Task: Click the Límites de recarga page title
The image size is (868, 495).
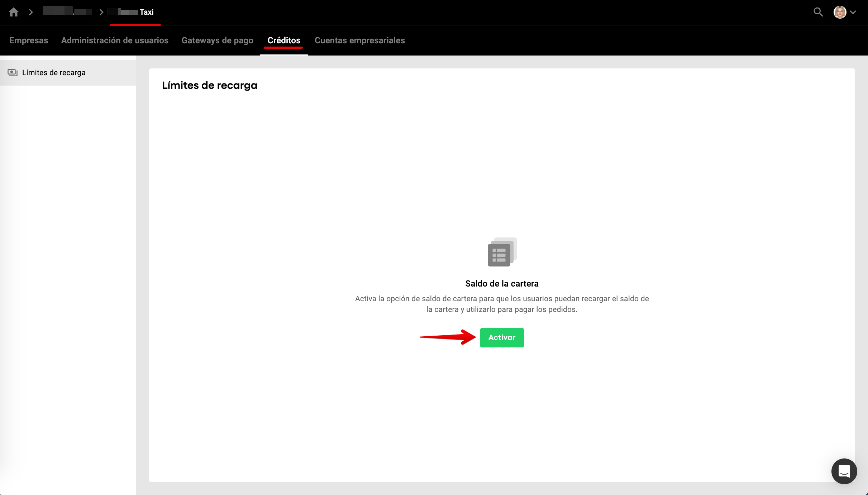Action: pyautogui.click(x=210, y=86)
